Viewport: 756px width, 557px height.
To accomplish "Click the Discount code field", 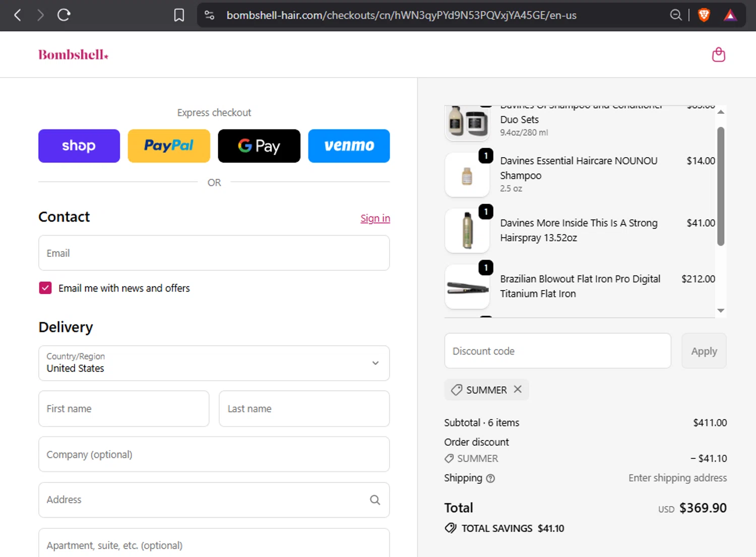I will [x=557, y=351].
